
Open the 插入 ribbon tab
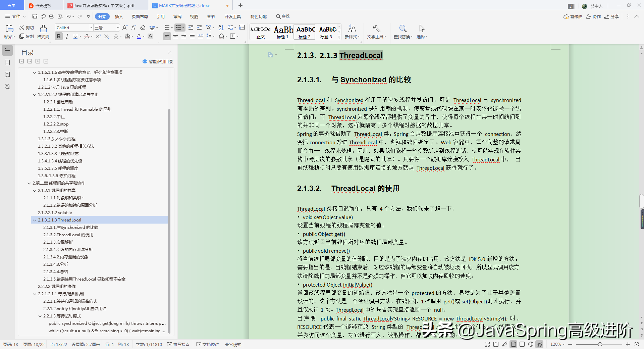tap(119, 16)
